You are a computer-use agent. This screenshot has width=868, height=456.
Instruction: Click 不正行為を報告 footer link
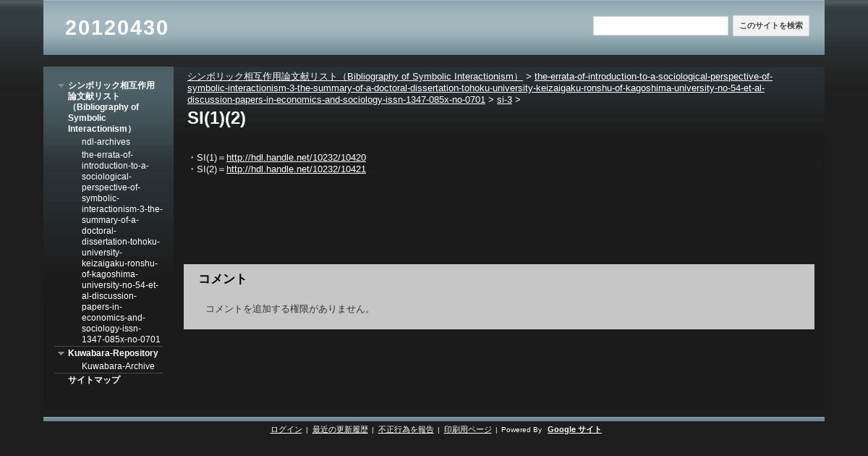point(406,430)
